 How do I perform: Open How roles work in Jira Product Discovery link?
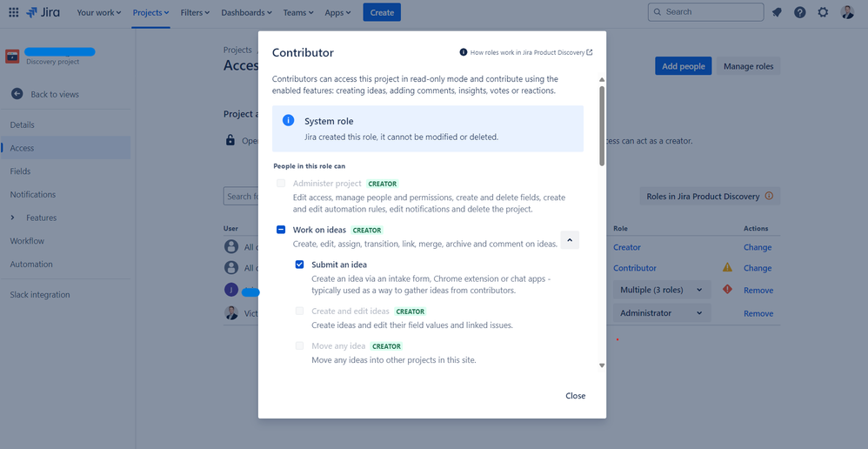531,52
